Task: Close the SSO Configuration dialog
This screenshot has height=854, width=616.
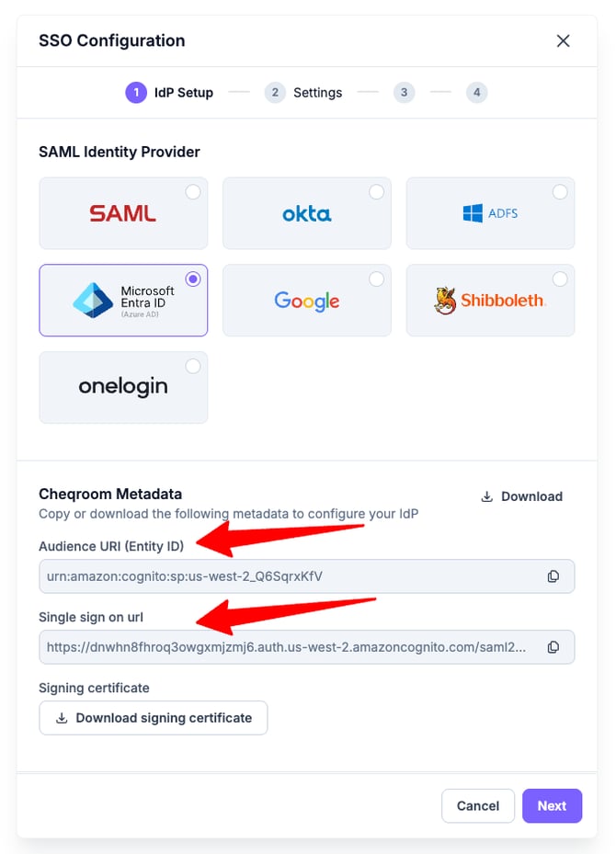Action: 564,40
